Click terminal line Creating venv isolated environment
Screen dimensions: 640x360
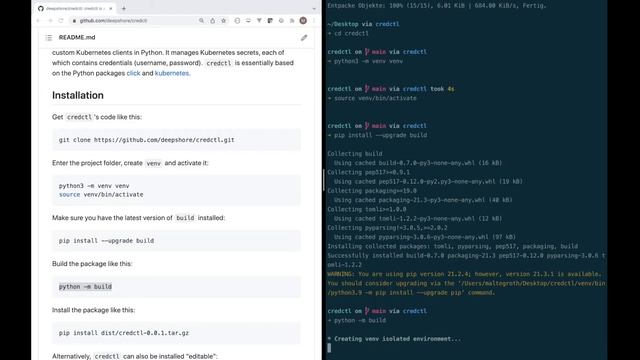[394, 339]
